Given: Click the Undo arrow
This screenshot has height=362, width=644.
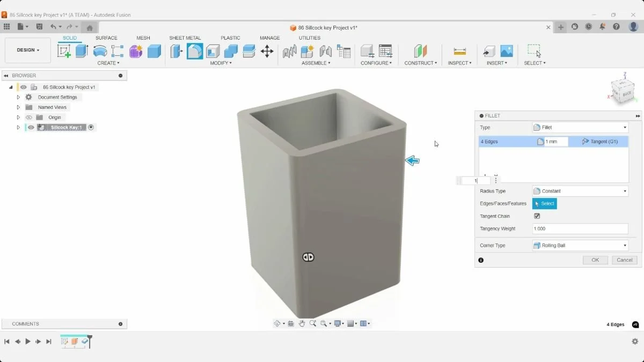Looking at the screenshot, I should [x=53, y=27].
